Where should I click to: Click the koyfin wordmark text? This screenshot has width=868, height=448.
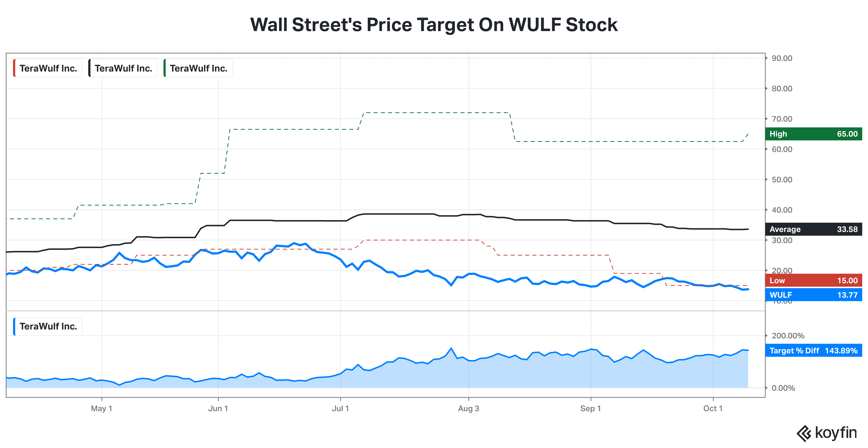point(836,433)
